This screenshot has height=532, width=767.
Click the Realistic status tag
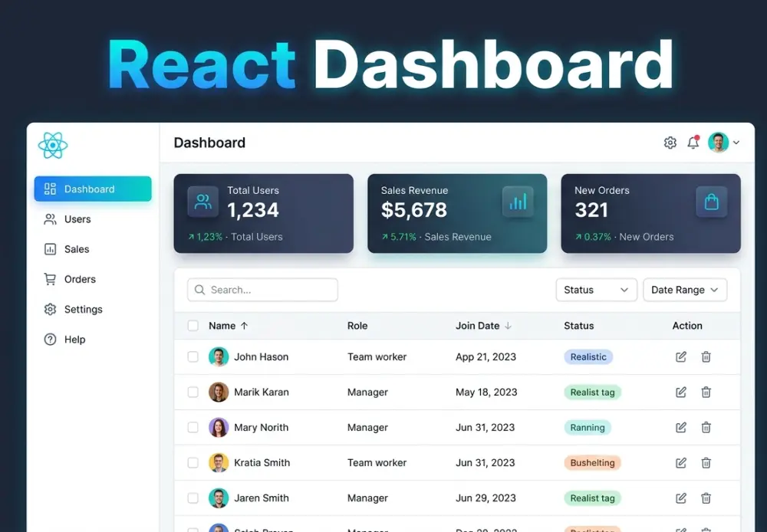point(588,357)
